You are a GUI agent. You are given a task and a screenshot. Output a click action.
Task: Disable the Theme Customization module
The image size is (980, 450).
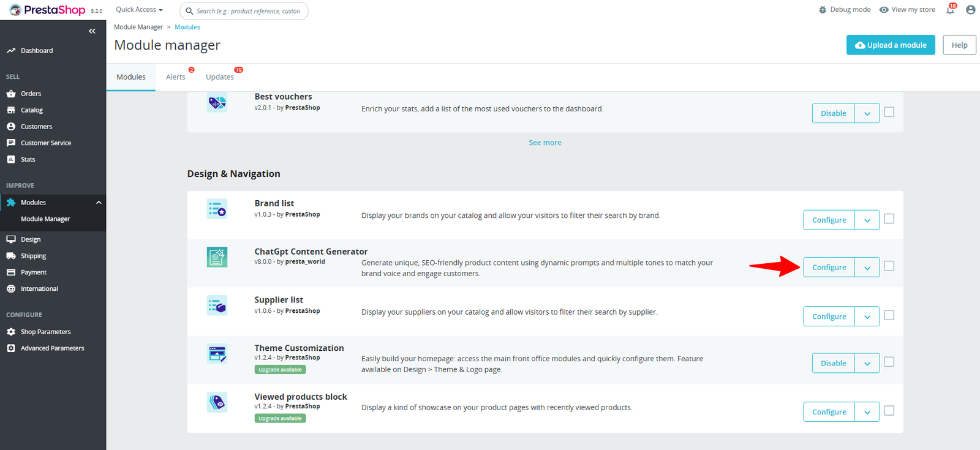[833, 363]
